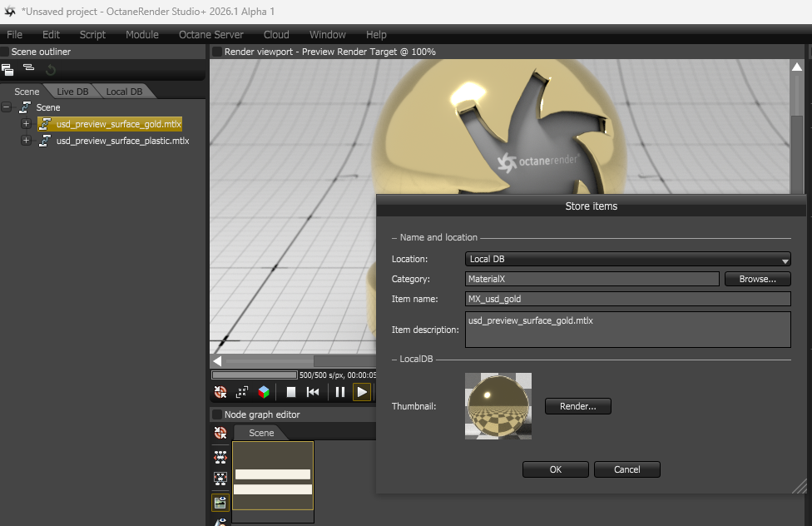Open the Script menu
The width and height of the screenshot is (812, 526).
coord(92,35)
